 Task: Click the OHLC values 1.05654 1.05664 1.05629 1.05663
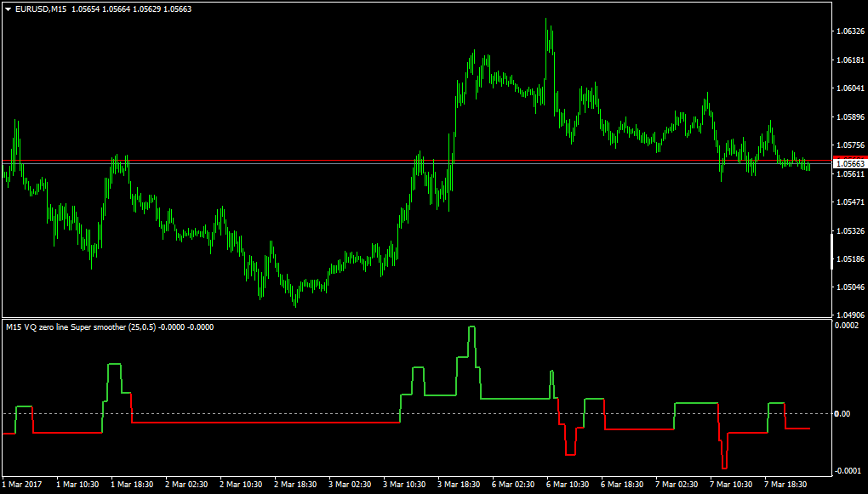pyautogui.click(x=132, y=9)
